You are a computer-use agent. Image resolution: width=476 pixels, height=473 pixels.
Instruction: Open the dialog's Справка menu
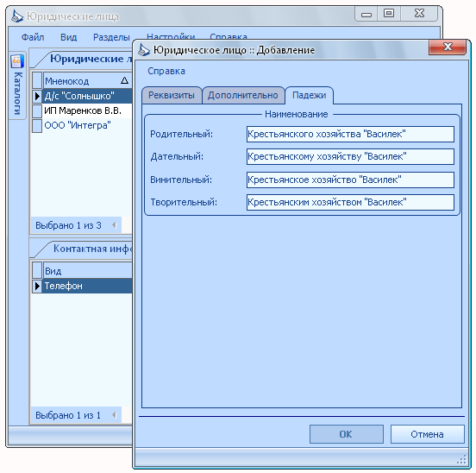coord(166,71)
